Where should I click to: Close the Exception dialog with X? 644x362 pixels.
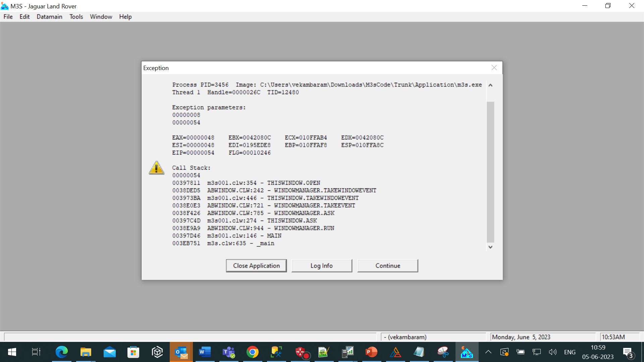point(494,68)
